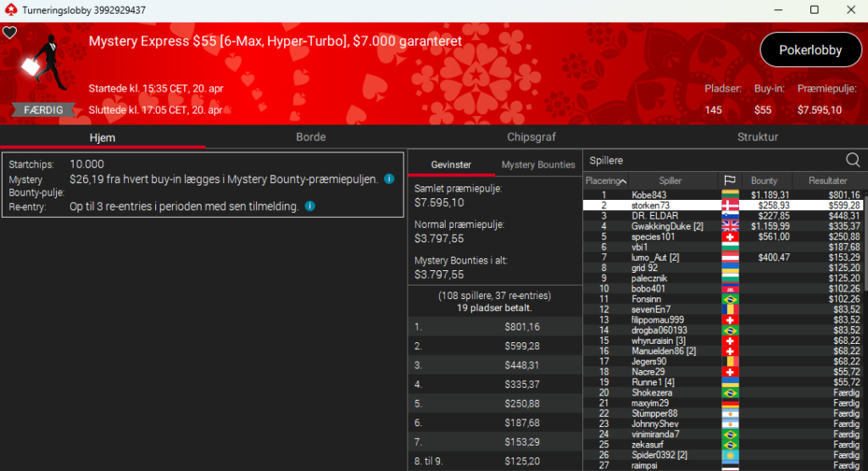The image size is (868, 471).
Task: Switch to the Struktur tab
Action: (757, 136)
